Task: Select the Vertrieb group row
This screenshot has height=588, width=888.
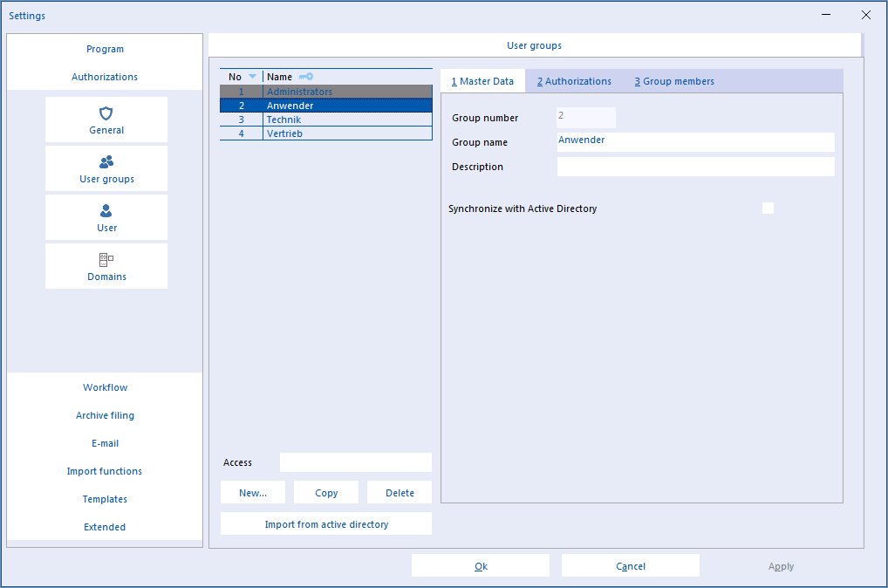Action: 326,133
